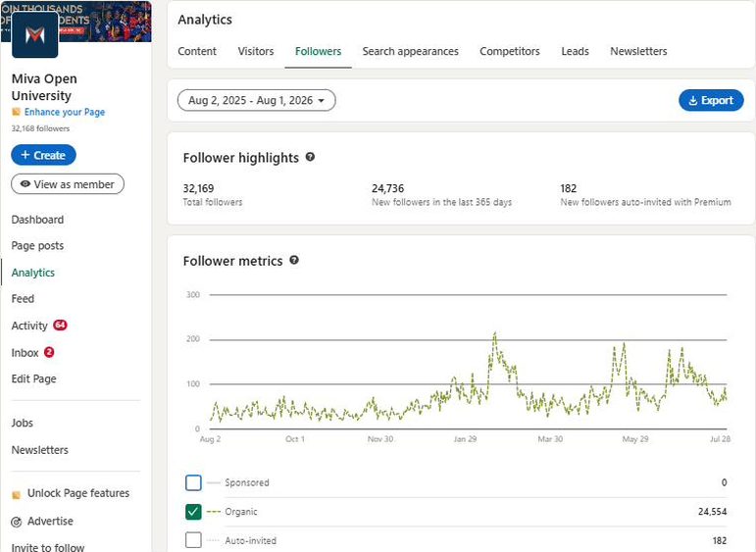Select Analytics in the sidebar
The image size is (756, 552).
tap(33, 273)
